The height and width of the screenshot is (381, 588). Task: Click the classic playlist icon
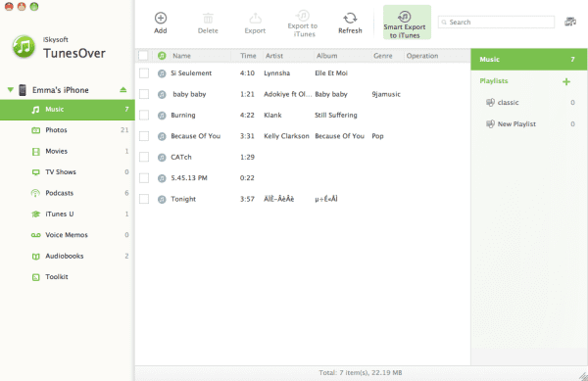pyautogui.click(x=490, y=102)
